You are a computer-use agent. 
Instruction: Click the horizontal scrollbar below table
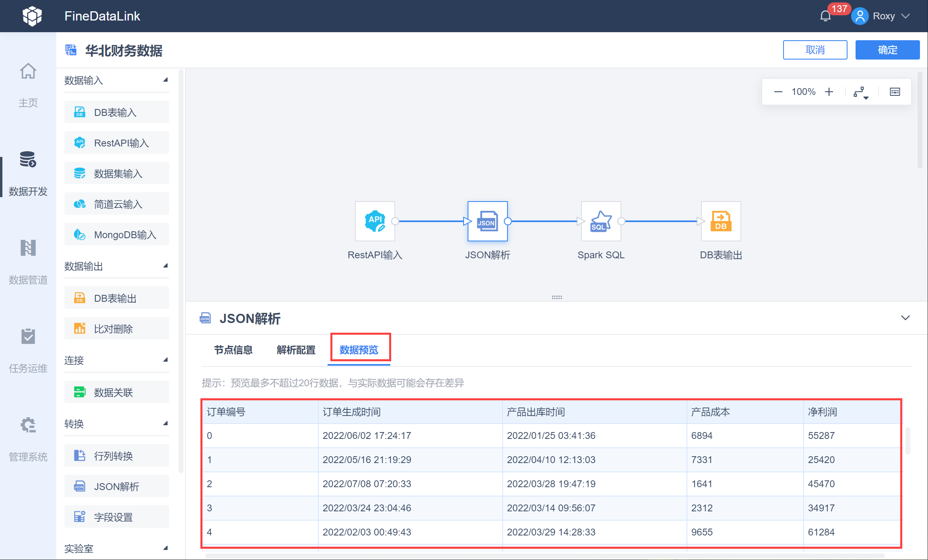coord(545,556)
